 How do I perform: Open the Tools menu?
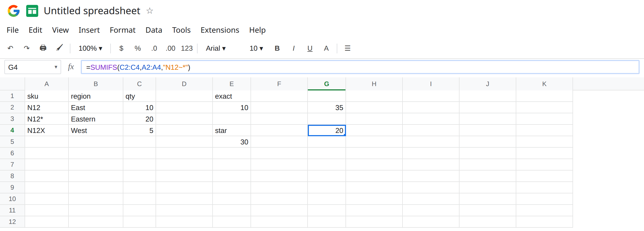[181, 30]
